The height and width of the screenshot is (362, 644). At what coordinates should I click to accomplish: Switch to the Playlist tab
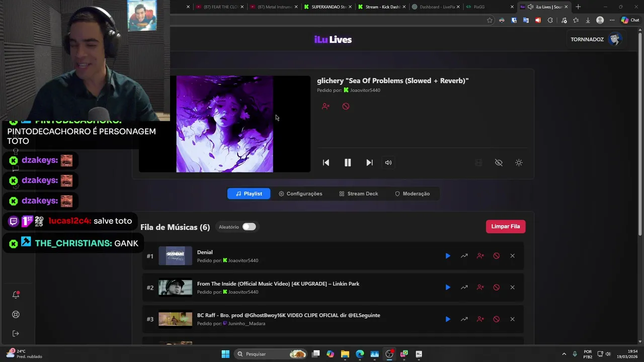tap(249, 194)
